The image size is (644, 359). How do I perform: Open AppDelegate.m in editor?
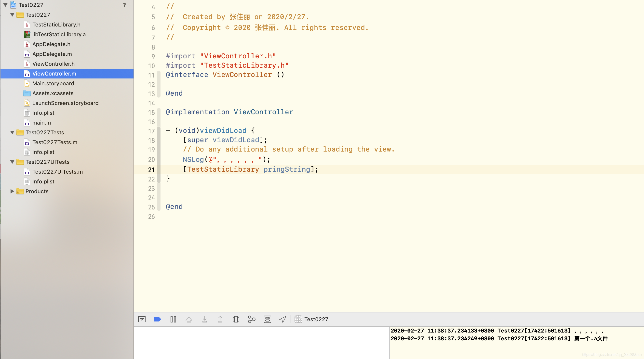point(52,53)
